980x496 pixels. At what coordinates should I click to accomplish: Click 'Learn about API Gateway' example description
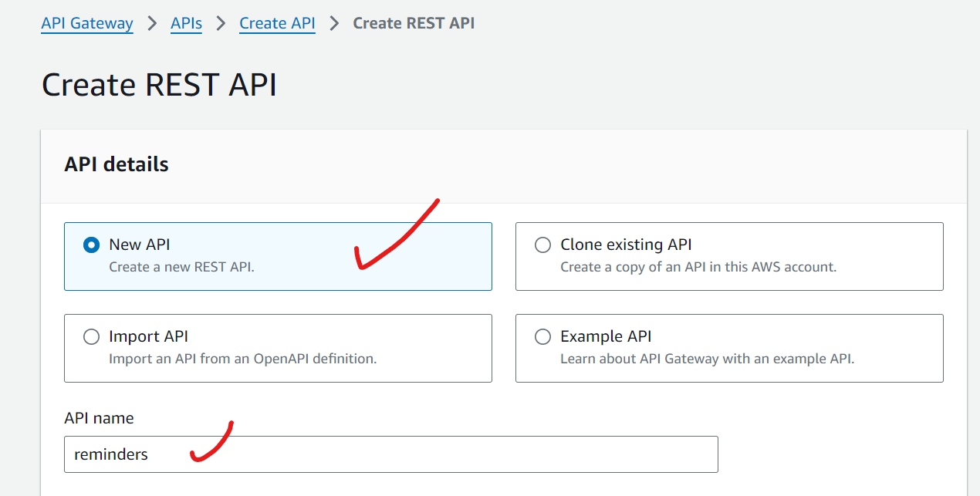[707, 359]
